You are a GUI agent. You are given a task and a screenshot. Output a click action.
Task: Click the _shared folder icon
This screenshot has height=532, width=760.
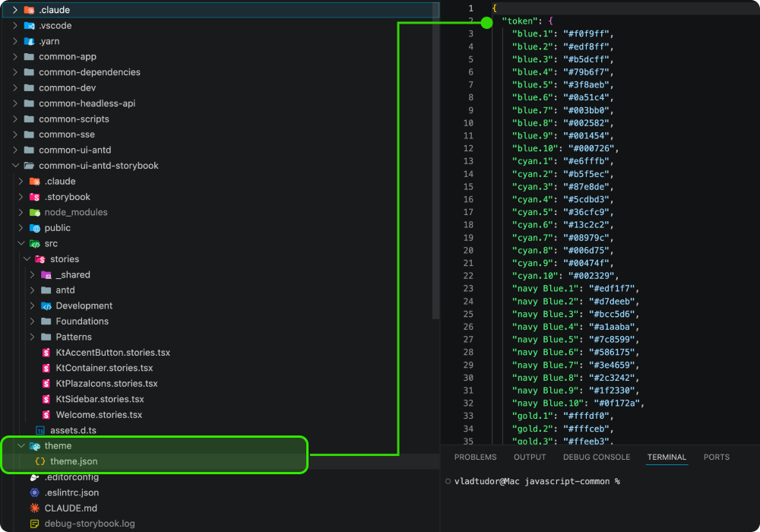click(46, 274)
